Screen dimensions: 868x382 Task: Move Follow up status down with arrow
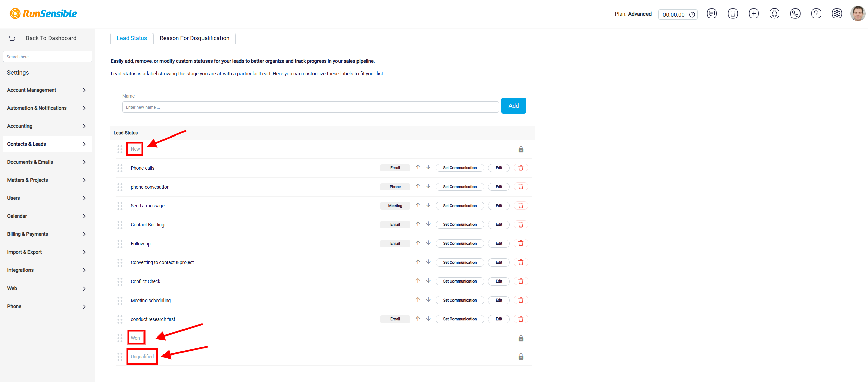point(428,243)
